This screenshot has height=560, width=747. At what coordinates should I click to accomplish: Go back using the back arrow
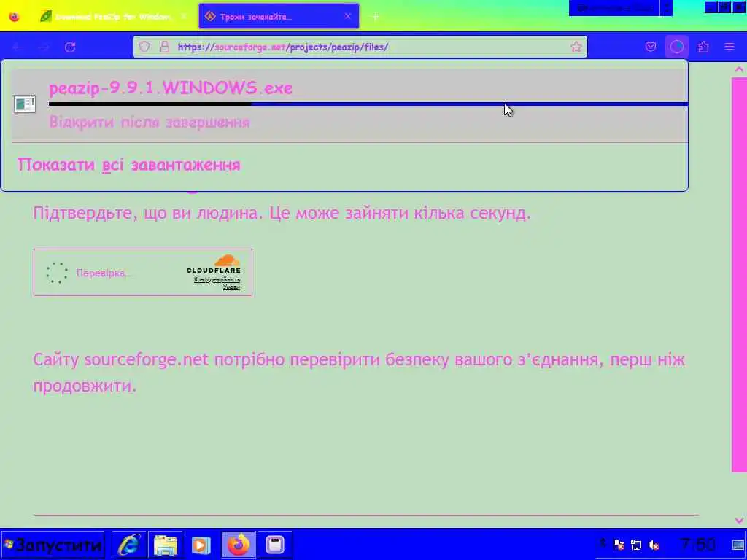click(18, 47)
